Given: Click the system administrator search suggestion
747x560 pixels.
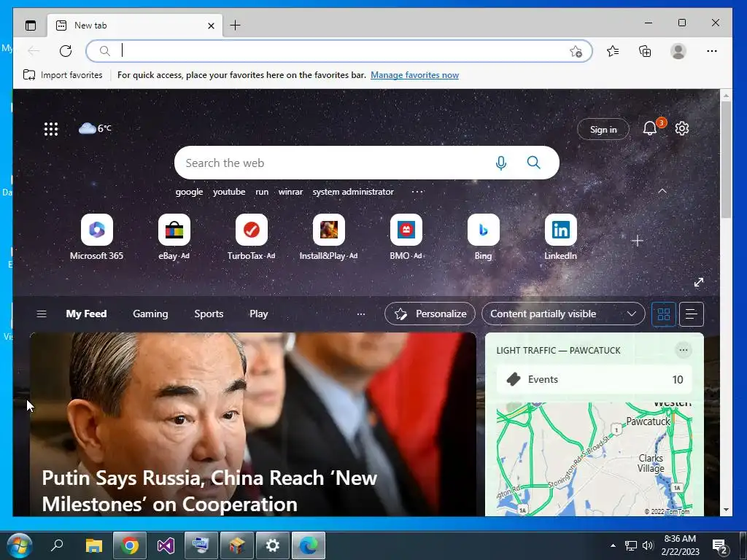Looking at the screenshot, I should click(353, 192).
